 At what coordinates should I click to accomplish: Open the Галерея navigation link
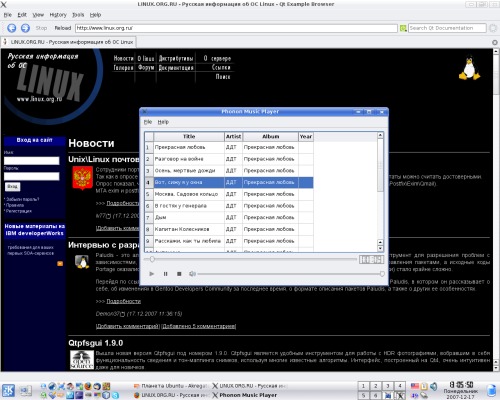pyautogui.click(x=123, y=67)
